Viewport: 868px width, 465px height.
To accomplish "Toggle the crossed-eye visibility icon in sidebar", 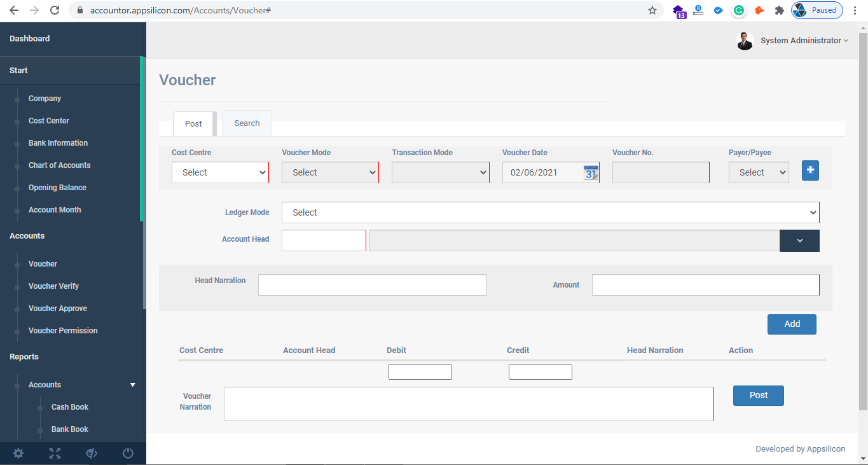I will (92, 453).
